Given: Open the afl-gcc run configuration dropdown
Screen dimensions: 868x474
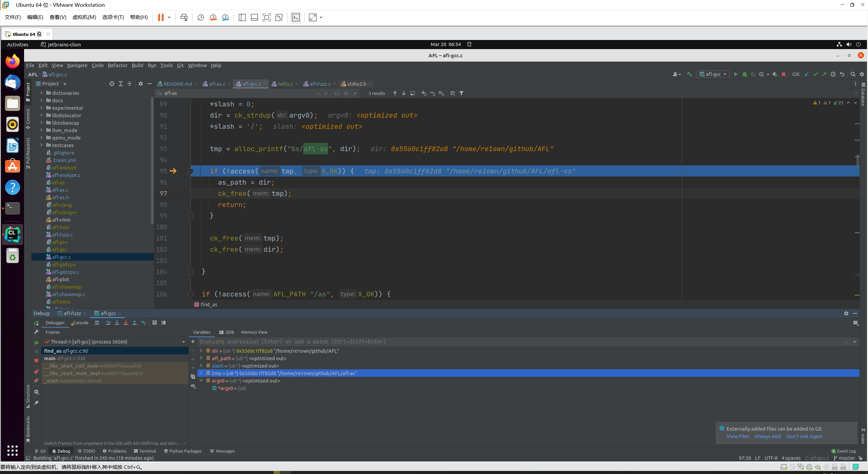Looking at the screenshot, I should pos(713,74).
